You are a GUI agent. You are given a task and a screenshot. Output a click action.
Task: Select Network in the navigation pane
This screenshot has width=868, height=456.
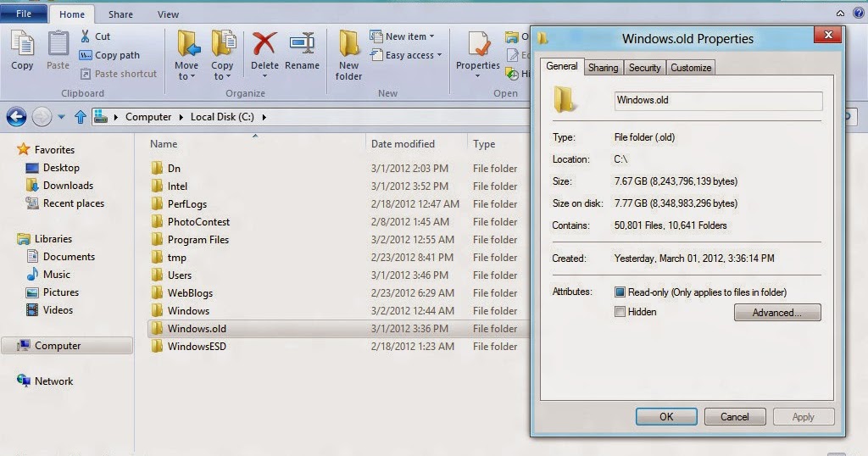coord(45,381)
